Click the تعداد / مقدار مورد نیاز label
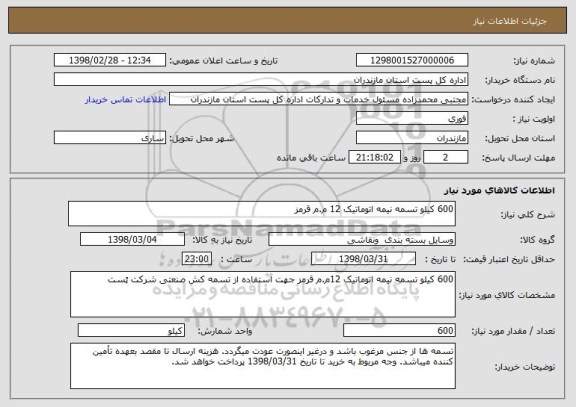The height and width of the screenshot is (407, 576). click(513, 331)
